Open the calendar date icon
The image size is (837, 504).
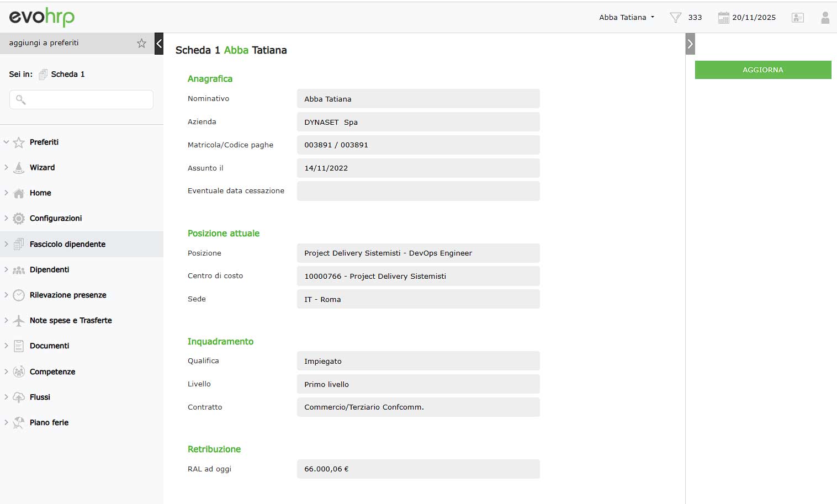pyautogui.click(x=723, y=18)
